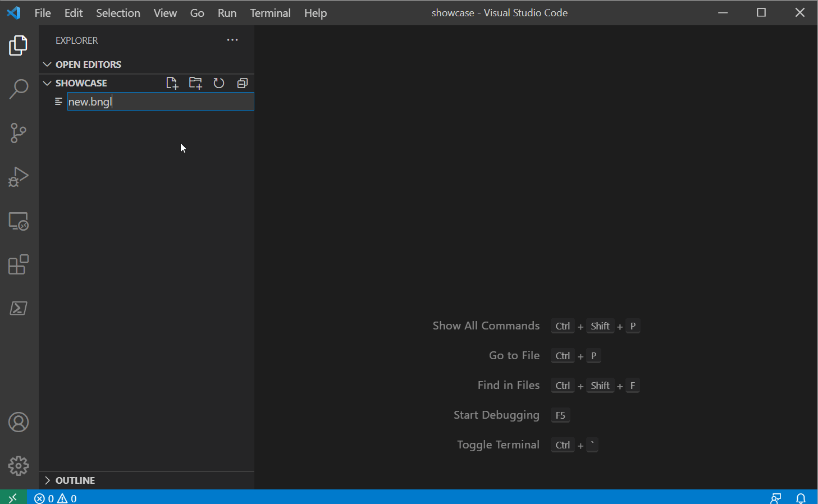Click the feedback icon in status bar
This screenshot has height=504, width=818.
click(x=776, y=498)
